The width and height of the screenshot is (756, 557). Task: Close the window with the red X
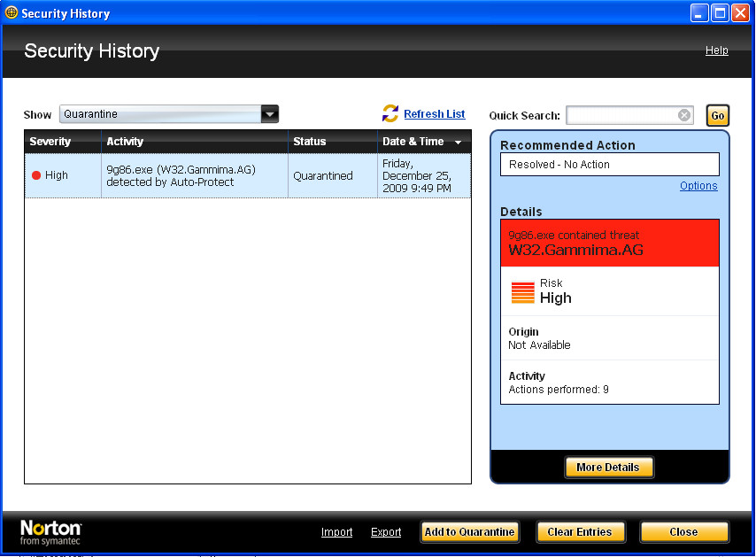740,13
